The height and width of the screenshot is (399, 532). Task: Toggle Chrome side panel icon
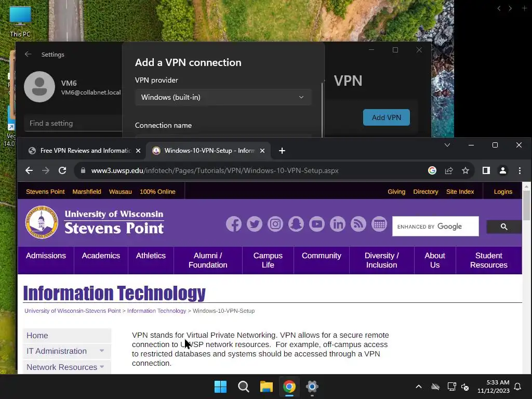click(x=486, y=170)
